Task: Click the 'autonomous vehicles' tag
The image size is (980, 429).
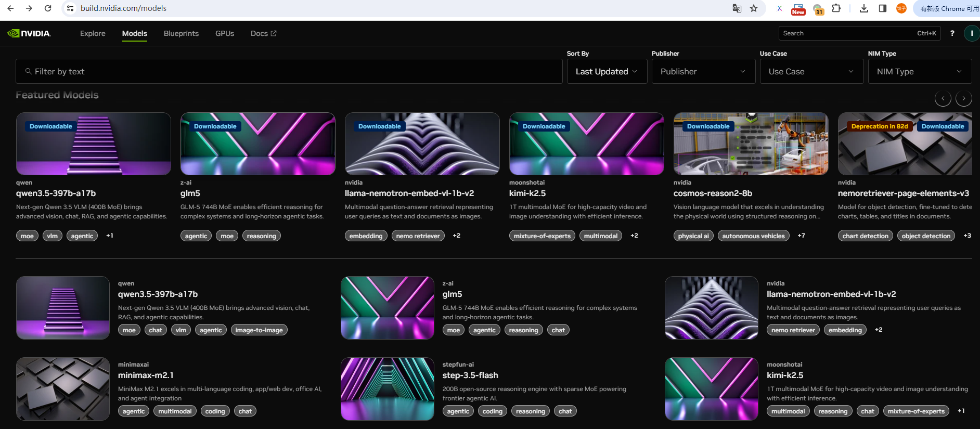Action: (753, 236)
